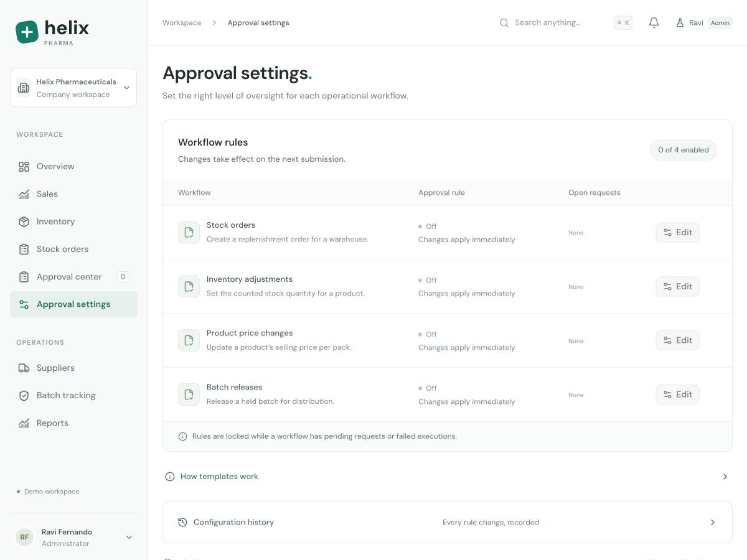Click the Search anything field
This screenshot has height=560, width=747.
pyautogui.click(x=547, y=23)
